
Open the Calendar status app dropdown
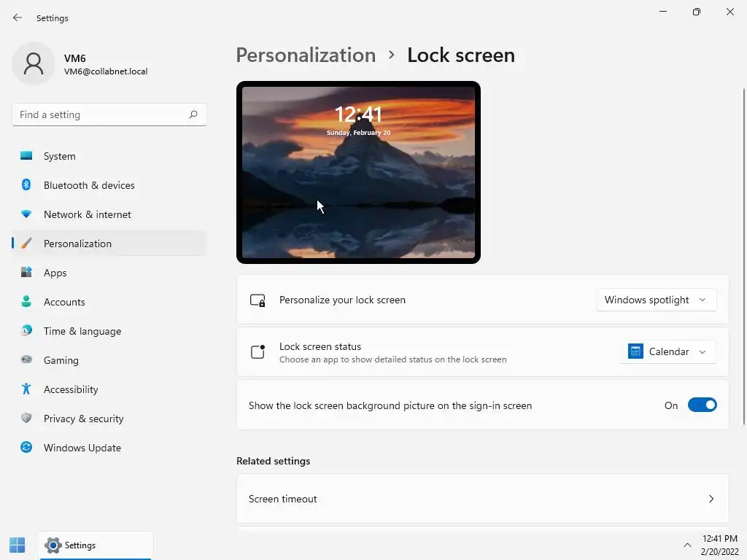pos(668,352)
